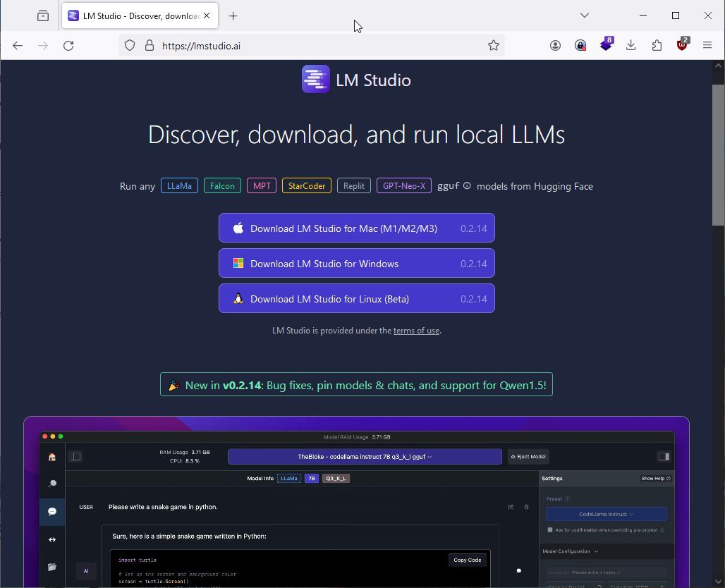The height and width of the screenshot is (588, 725).
Task: Reload the current page
Action: (x=68, y=45)
